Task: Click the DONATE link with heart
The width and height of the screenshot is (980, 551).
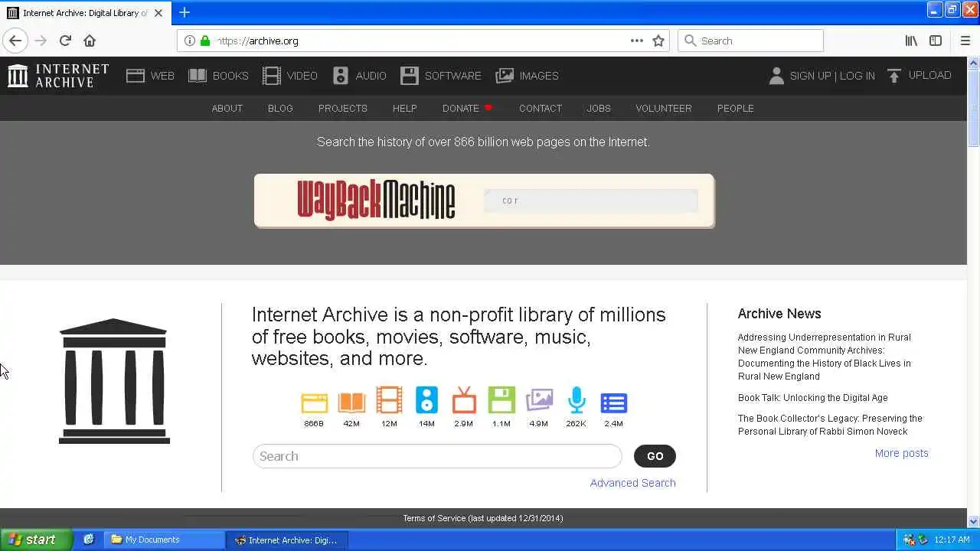Action: (x=467, y=109)
